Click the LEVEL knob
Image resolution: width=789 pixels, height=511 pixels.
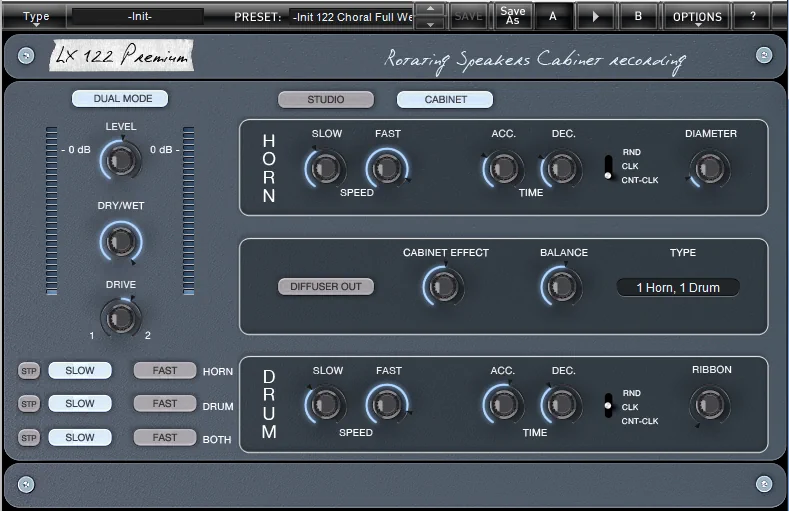point(121,160)
